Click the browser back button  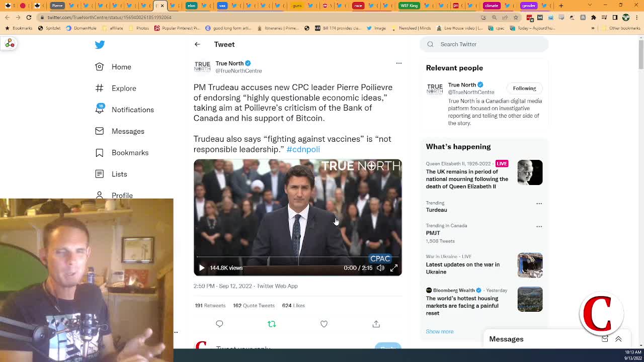[7, 17]
